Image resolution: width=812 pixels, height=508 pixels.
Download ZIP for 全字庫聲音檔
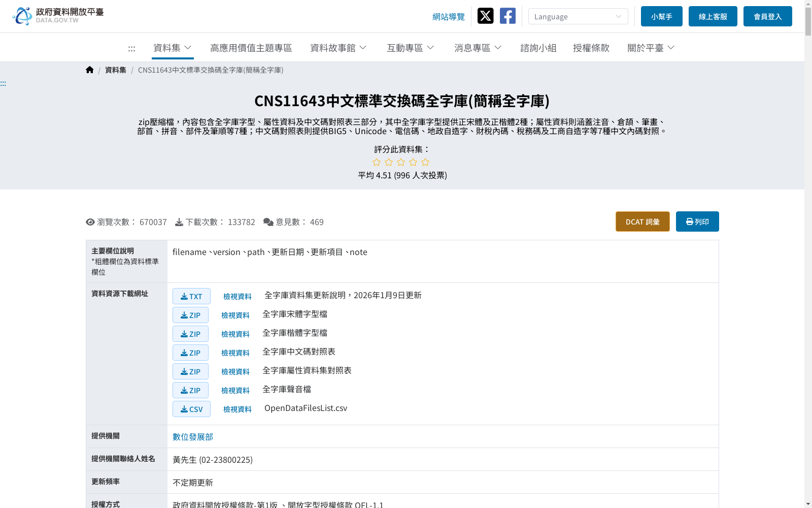point(190,390)
